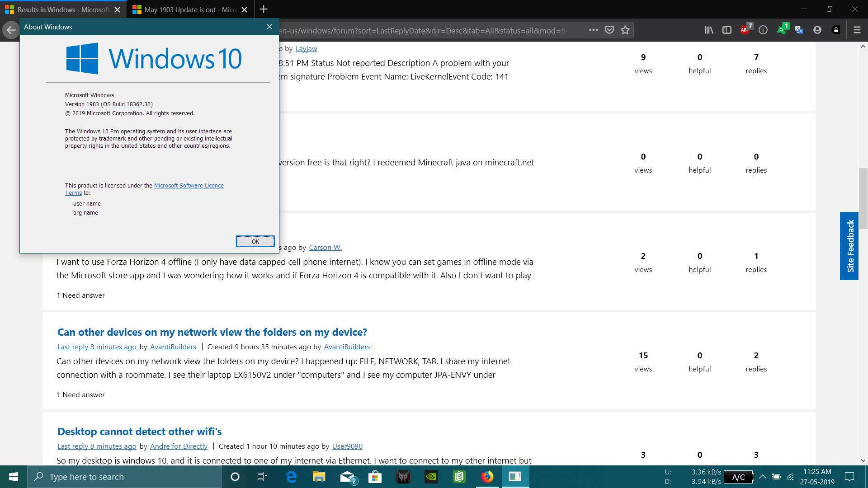Open the taskbar clock and date

pos(817,477)
